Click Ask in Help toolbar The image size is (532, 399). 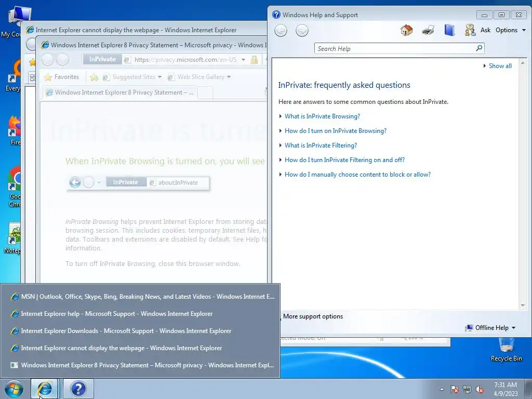click(x=485, y=30)
